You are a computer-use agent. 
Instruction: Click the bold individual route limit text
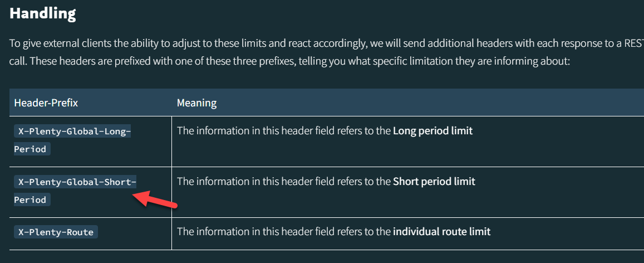click(x=441, y=232)
